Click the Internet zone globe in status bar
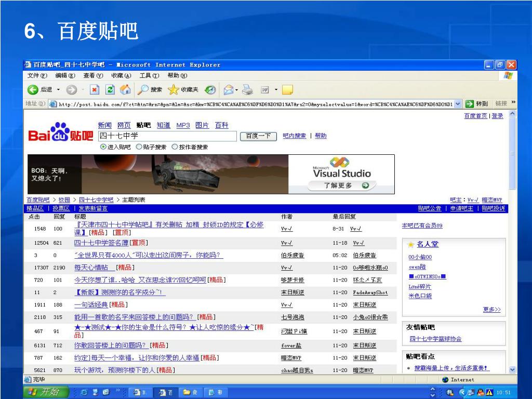Screen dimensions: 532x399 click(x=445, y=380)
